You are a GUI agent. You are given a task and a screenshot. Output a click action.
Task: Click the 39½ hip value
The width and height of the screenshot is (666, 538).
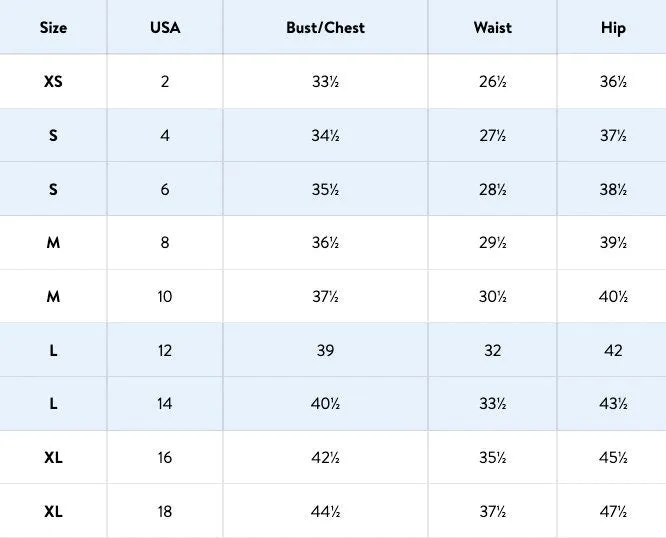click(x=613, y=242)
